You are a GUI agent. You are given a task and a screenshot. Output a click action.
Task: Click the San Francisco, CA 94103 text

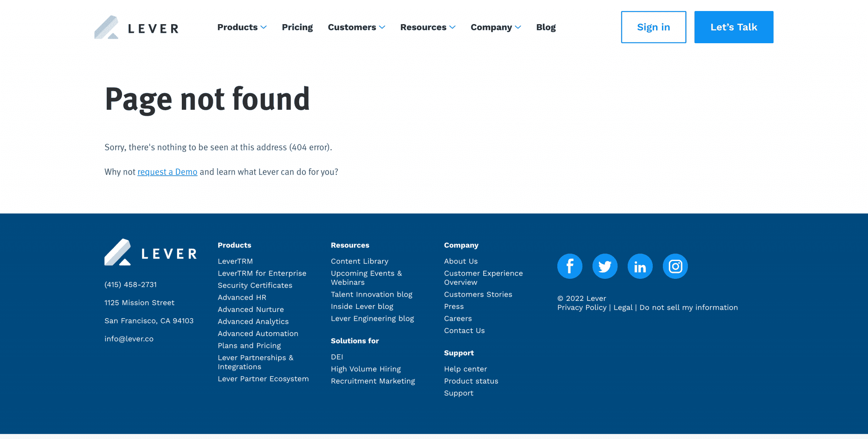149,321
